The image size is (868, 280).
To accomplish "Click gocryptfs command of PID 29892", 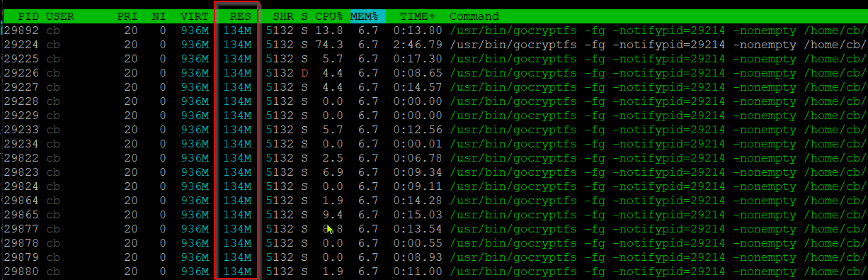I will pos(658,30).
